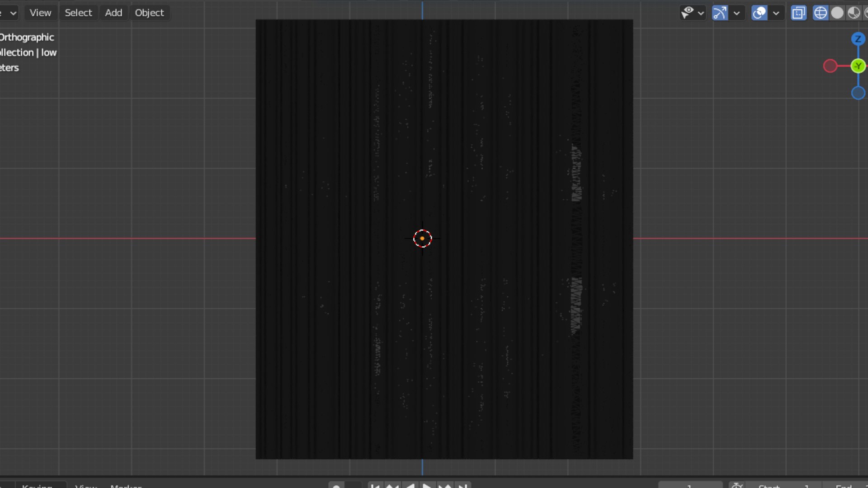Open the selectability and visibility filter
Screen dimensions: 868x488
688,13
